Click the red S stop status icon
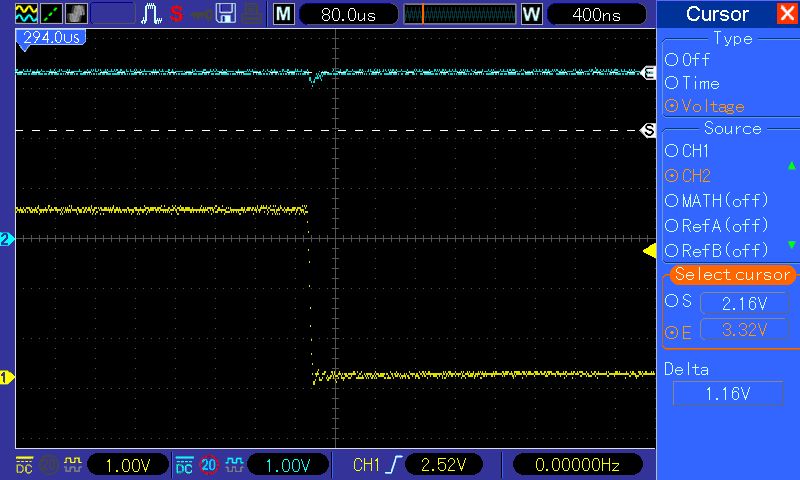Screen dimensions: 800x480 [176, 14]
